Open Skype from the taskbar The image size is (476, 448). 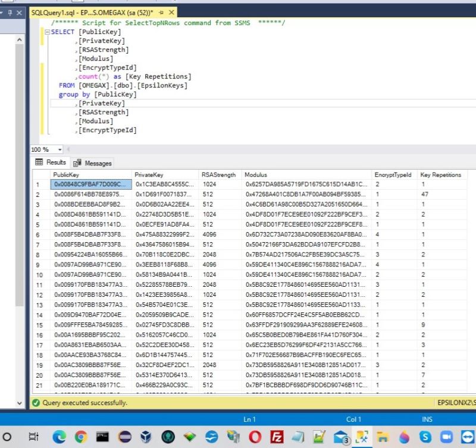(425, 437)
